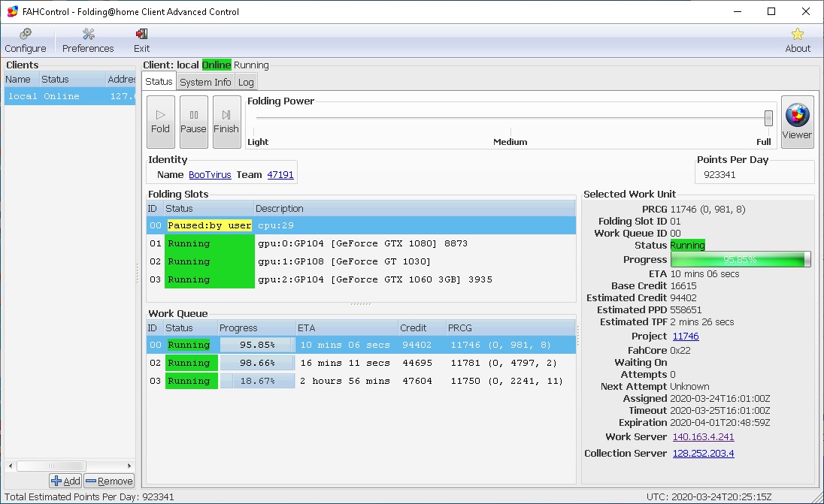Launch the protein Viewer
Viewport: 824px width, 504px height.
797,122
